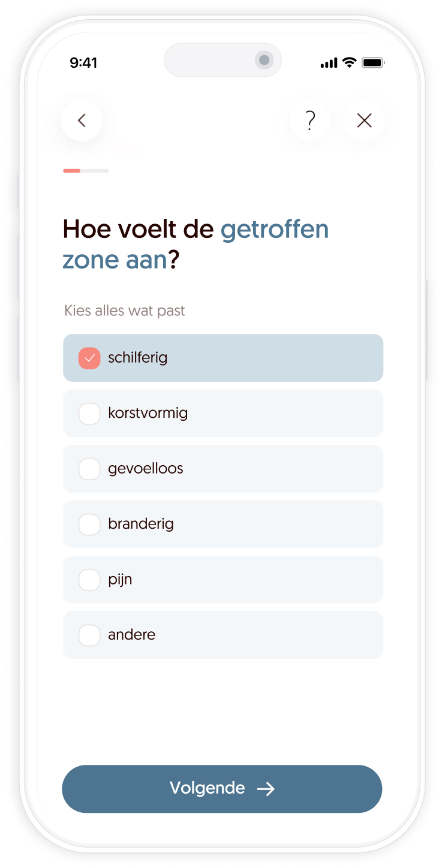The image size is (442, 868).
Task: Tap the Wi-Fi icon in status bar
Action: coord(349,62)
